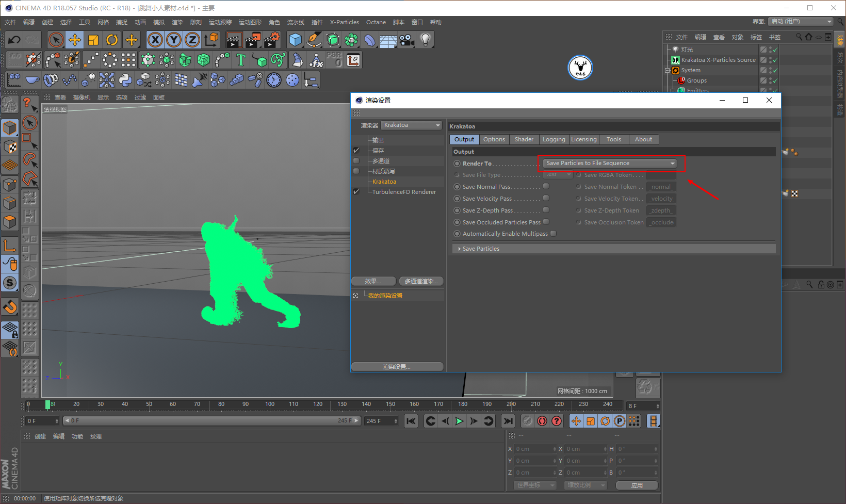Click the Undo arrow icon
The image size is (846, 504).
[14, 40]
